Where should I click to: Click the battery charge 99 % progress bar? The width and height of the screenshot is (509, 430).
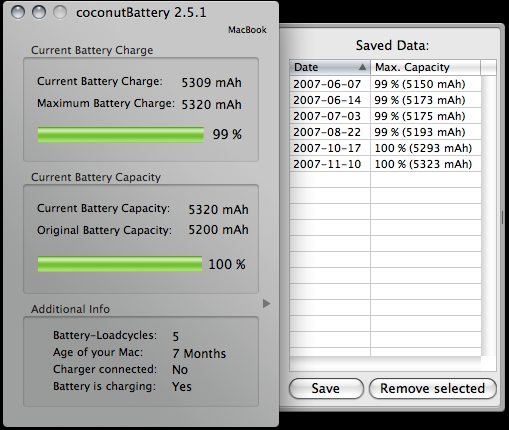(121, 135)
